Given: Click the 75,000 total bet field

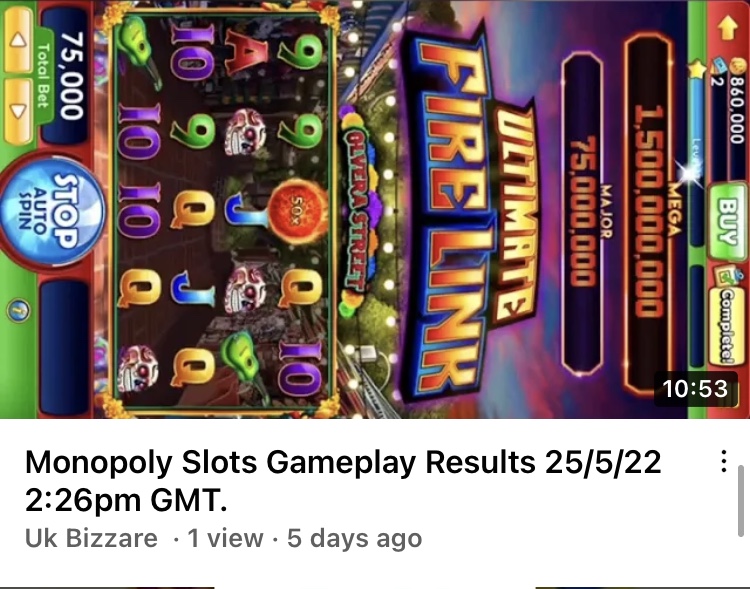Looking at the screenshot, I should [x=65, y=76].
